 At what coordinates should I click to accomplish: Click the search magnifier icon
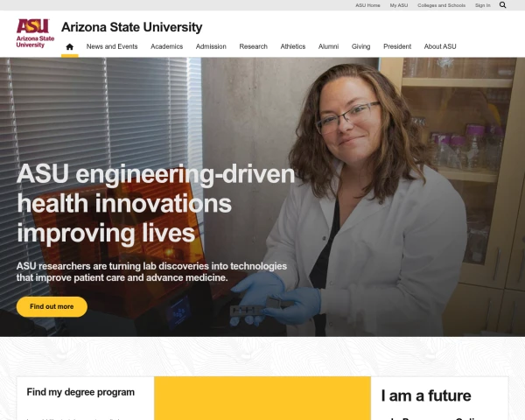coord(502,5)
